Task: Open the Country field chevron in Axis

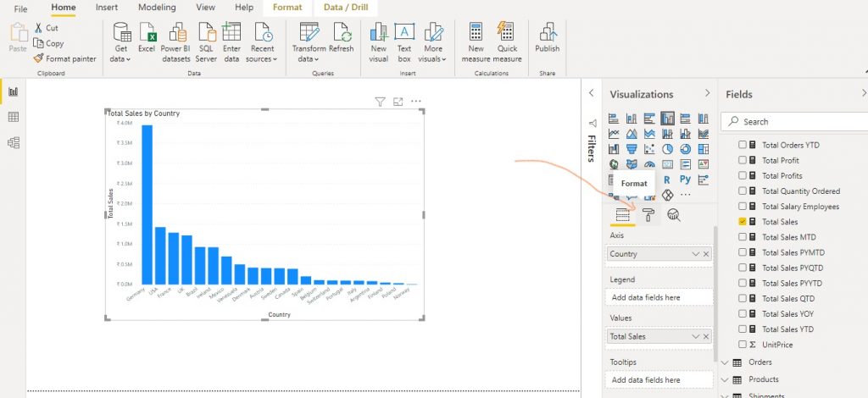Action: [696, 254]
